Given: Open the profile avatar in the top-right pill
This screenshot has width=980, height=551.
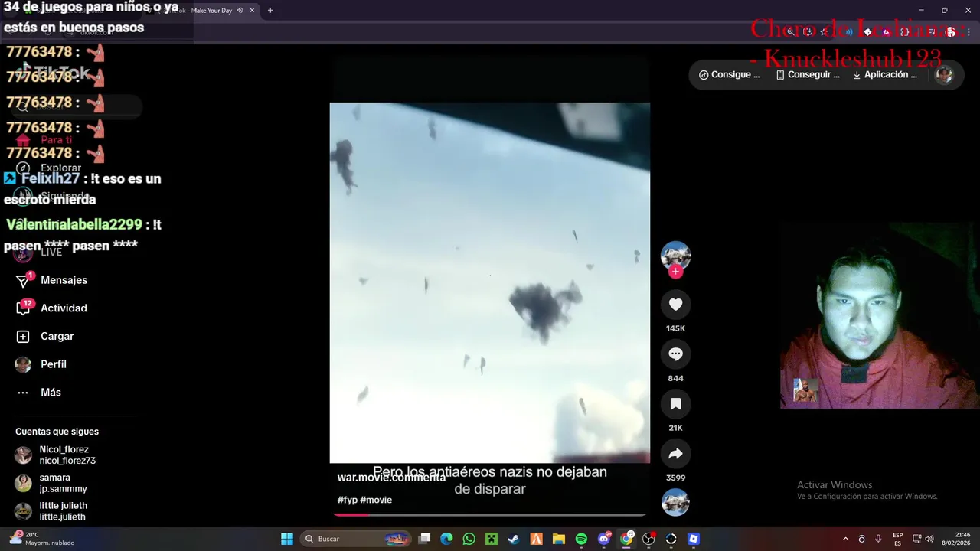Looking at the screenshot, I should click(944, 75).
